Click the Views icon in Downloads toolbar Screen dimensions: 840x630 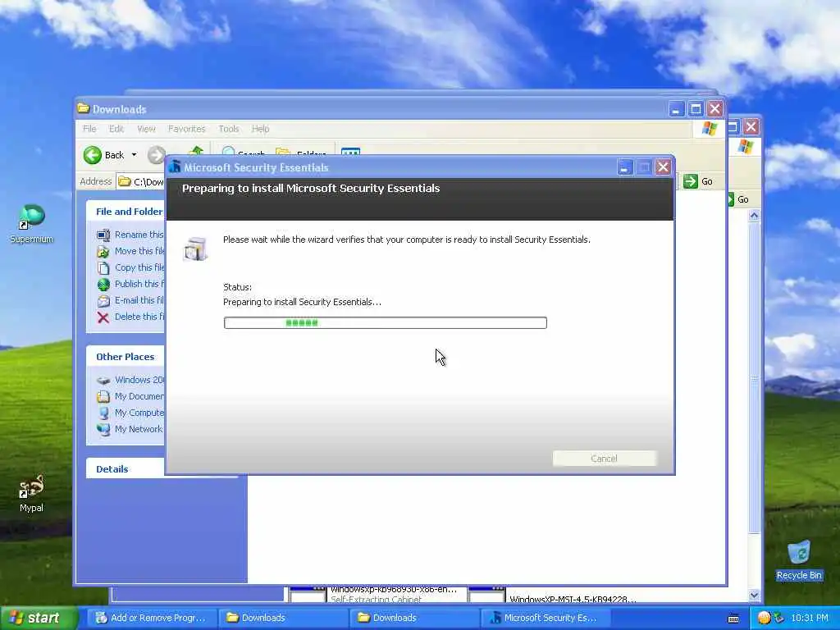[x=350, y=152]
